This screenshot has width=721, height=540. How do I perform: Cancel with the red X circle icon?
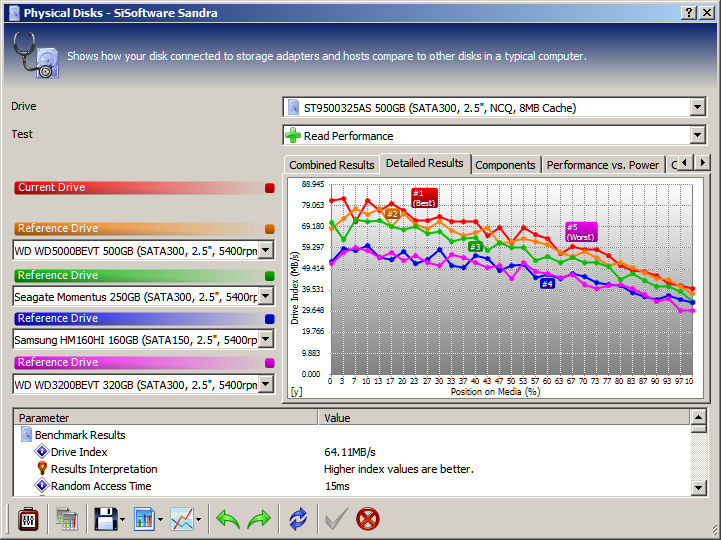coord(368,520)
